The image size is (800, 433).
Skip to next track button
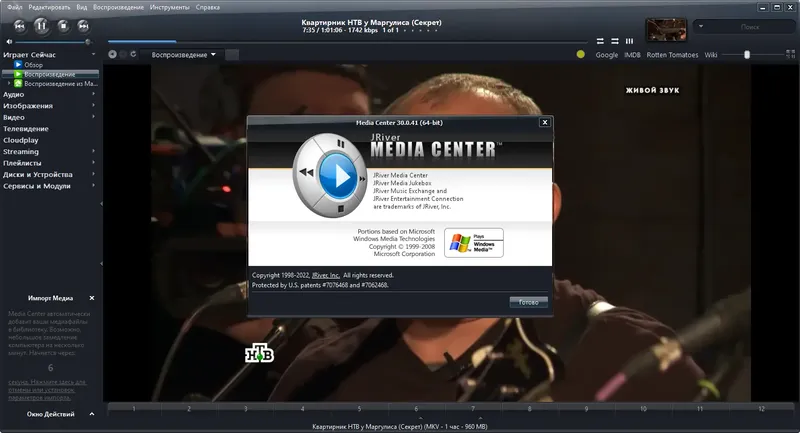click(83, 26)
